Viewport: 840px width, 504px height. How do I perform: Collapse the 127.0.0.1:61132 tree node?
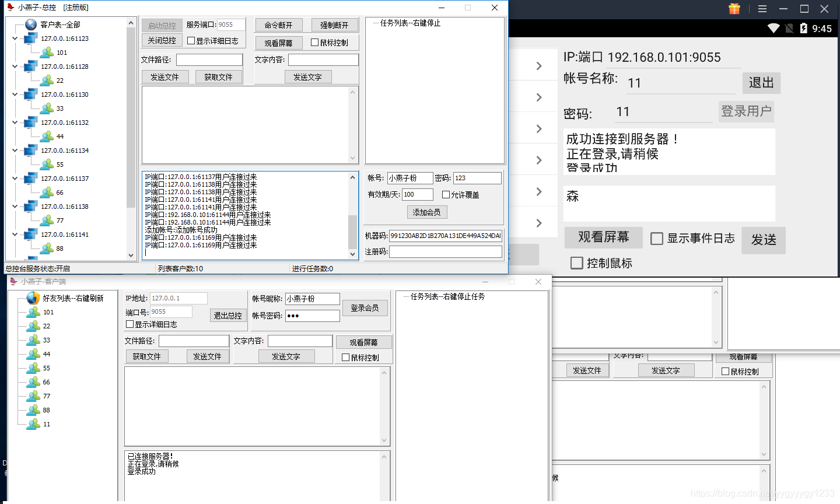click(x=15, y=123)
